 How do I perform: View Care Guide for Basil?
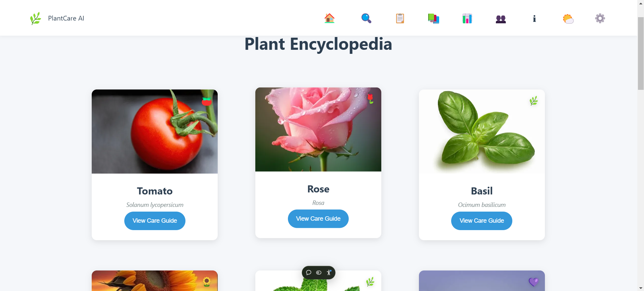[482, 221]
